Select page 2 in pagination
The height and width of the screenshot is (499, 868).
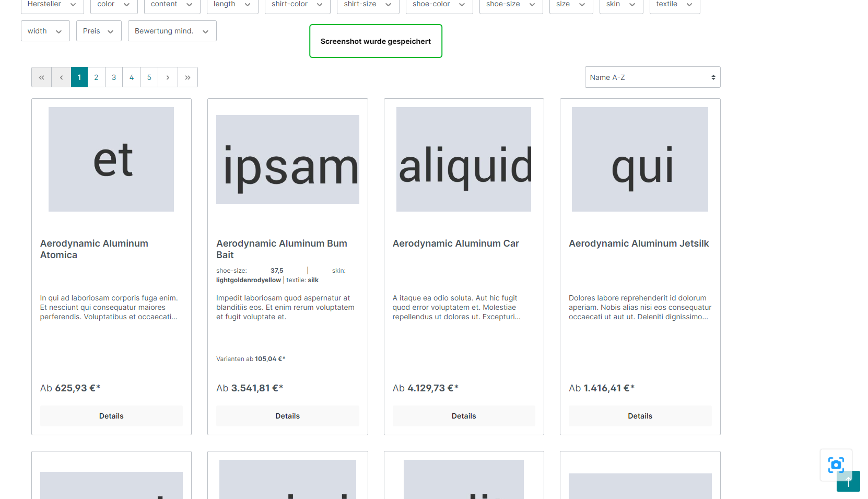(x=96, y=77)
